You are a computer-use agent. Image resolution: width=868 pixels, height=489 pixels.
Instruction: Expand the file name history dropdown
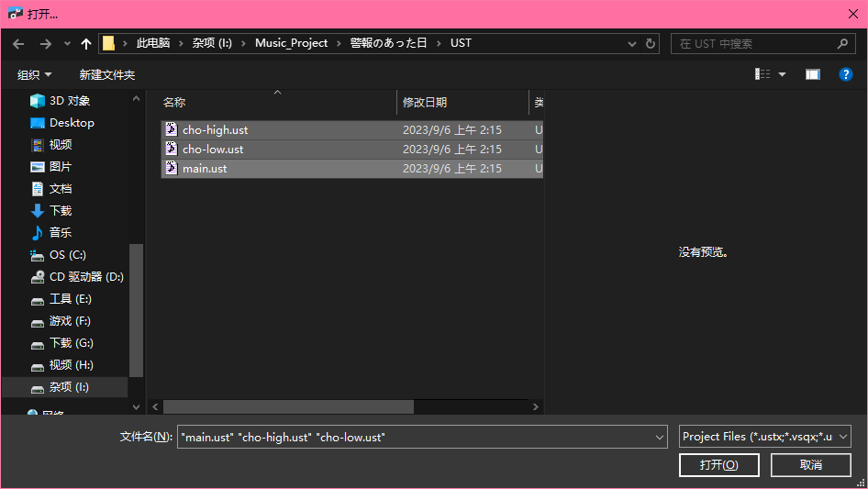click(659, 439)
